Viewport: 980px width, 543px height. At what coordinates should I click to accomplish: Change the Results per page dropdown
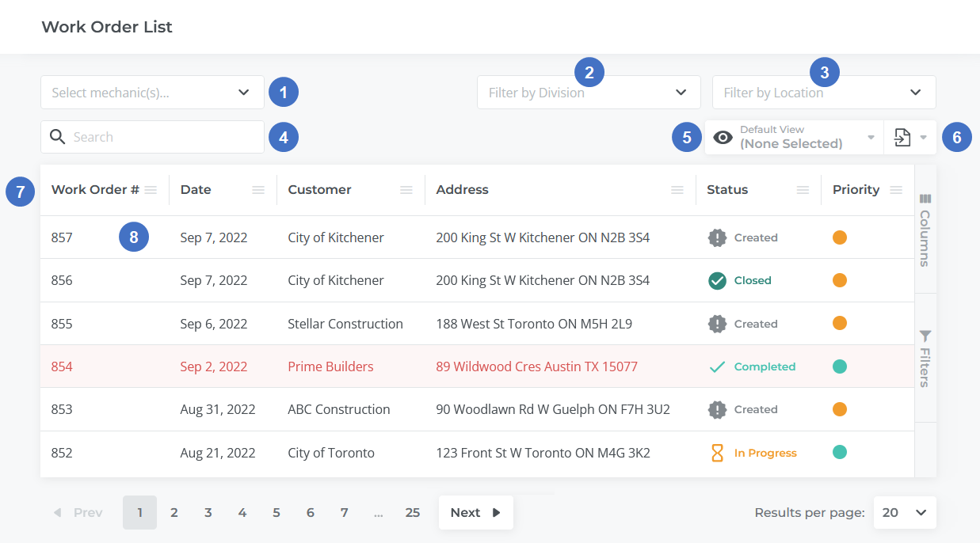coord(904,512)
